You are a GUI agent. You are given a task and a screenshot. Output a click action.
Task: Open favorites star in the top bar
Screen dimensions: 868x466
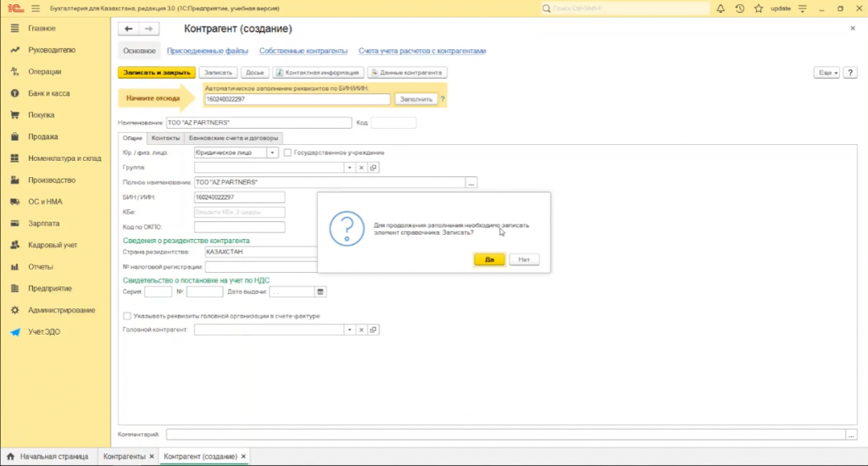coord(758,8)
